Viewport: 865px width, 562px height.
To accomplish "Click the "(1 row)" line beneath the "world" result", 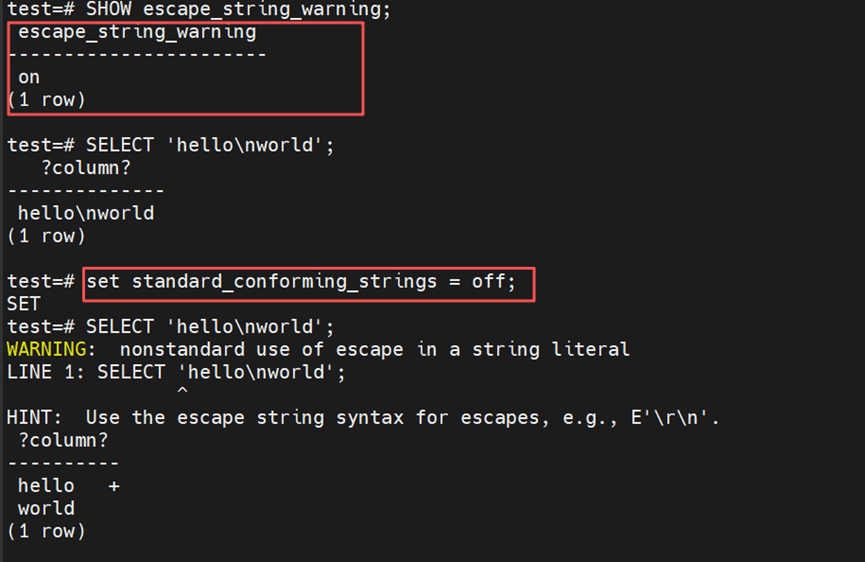I will [46, 531].
